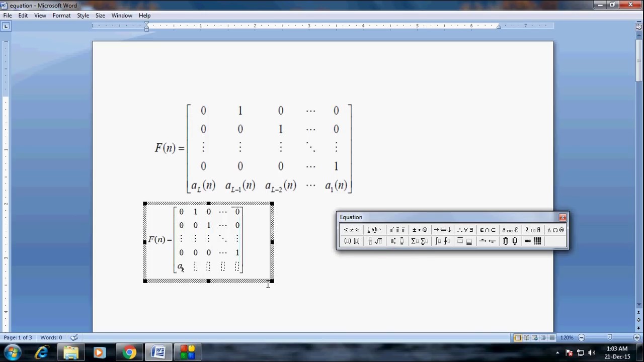
Task: Open Windows Explorer folder in taskbar
Action: click(71, 353)
